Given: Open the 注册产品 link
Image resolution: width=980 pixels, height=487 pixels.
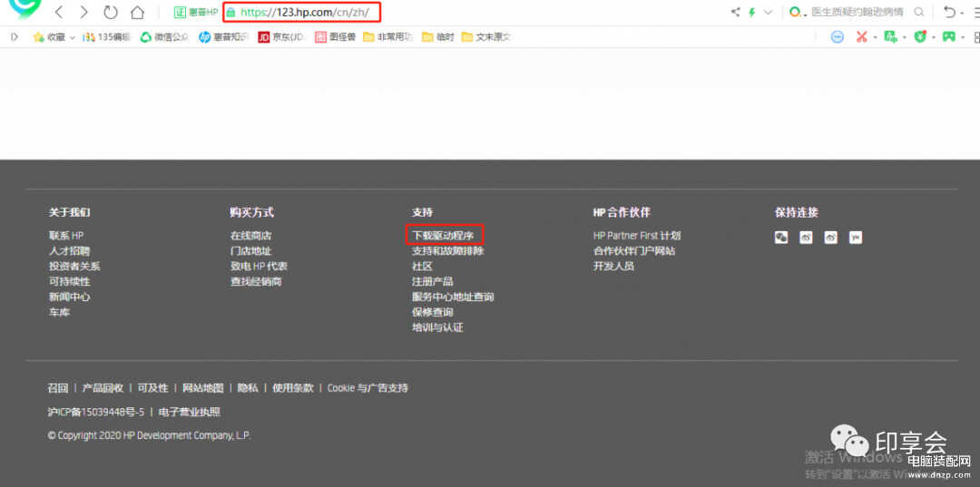Looking at the screenshot, I should [x=432, y=281].
